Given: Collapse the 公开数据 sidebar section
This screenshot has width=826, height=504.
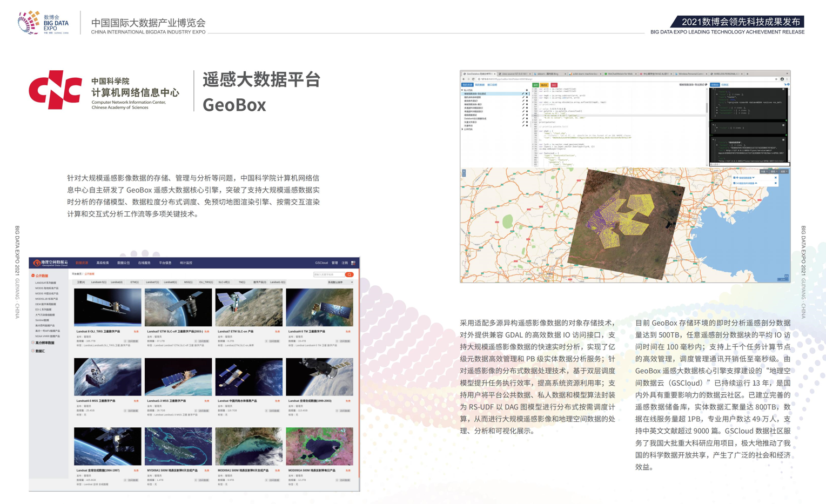Looking at the screenshot, I should (33, 275).
